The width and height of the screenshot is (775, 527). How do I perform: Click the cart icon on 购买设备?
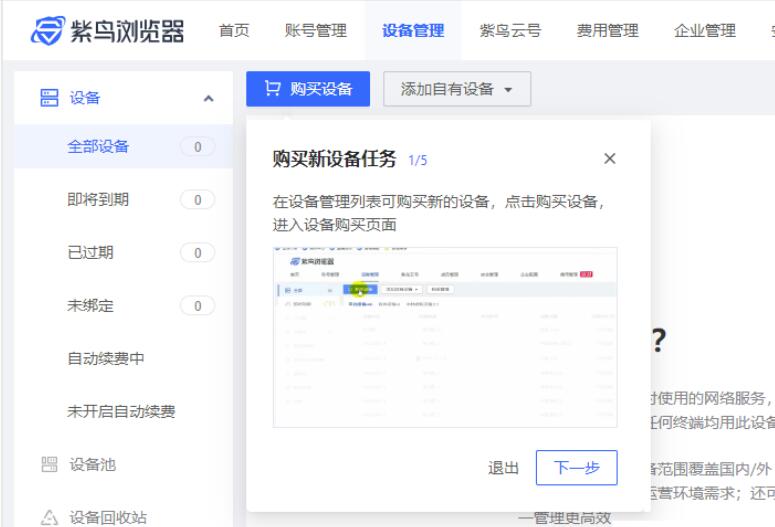pos(272,88)
